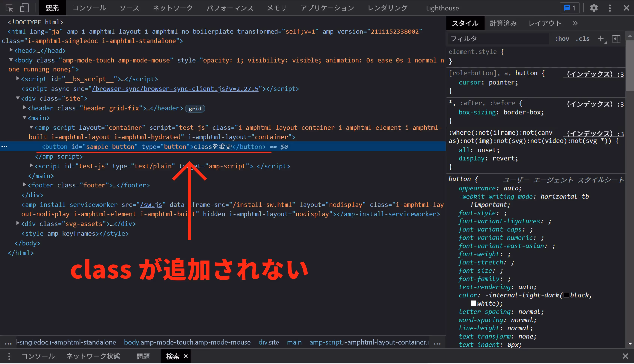The width and height of the screenshot is (634, 364).
Task: Open the アプリケーション tab
Action: 327,8
